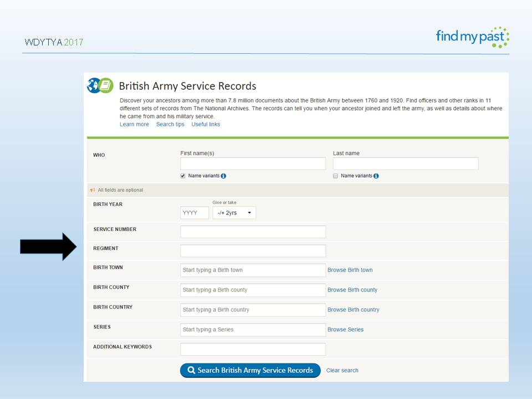Open the info icon next to first name variants

tap(223, 176)
